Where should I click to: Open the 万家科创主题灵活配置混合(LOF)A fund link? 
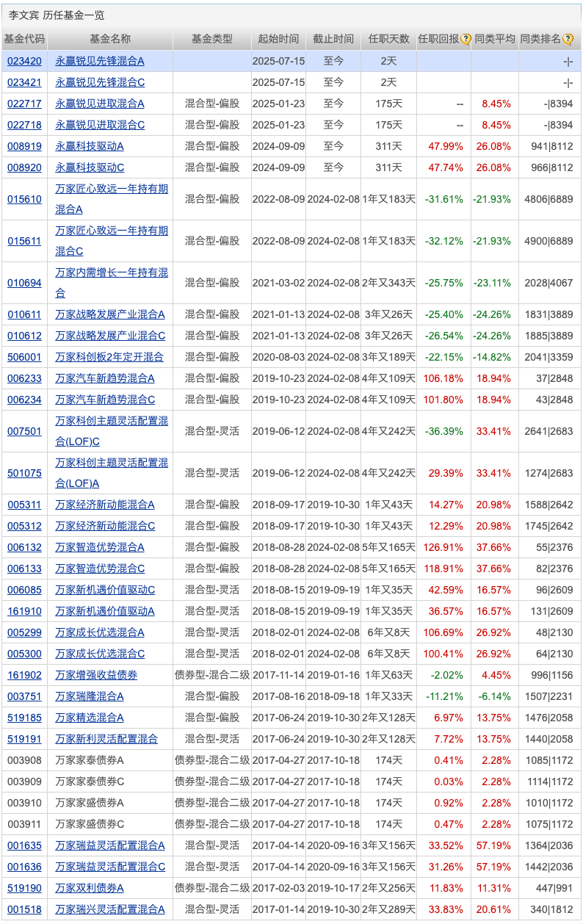point(112,473)
